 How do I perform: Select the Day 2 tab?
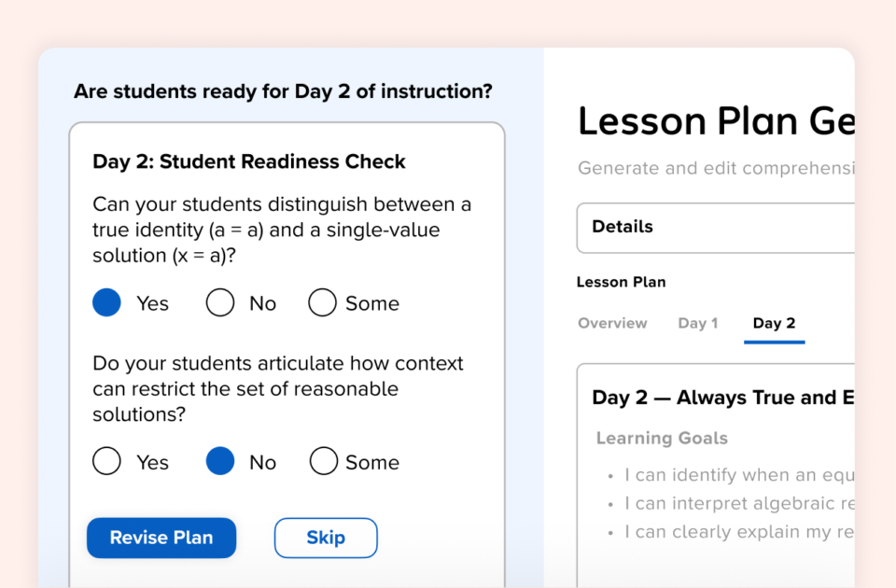[x=774, y=323]
